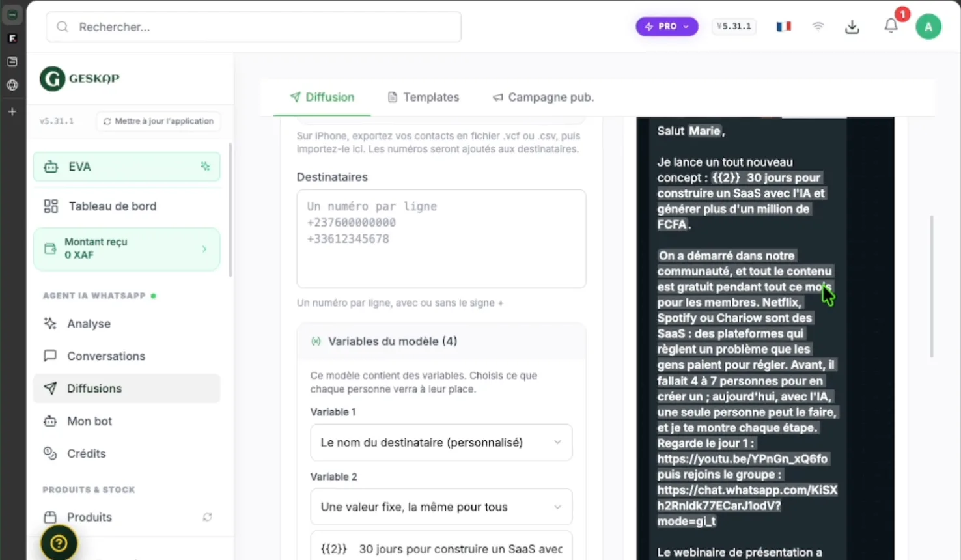961x560 pixels.
Task: Click the search magnifier icon
Action: click(63, 27)
